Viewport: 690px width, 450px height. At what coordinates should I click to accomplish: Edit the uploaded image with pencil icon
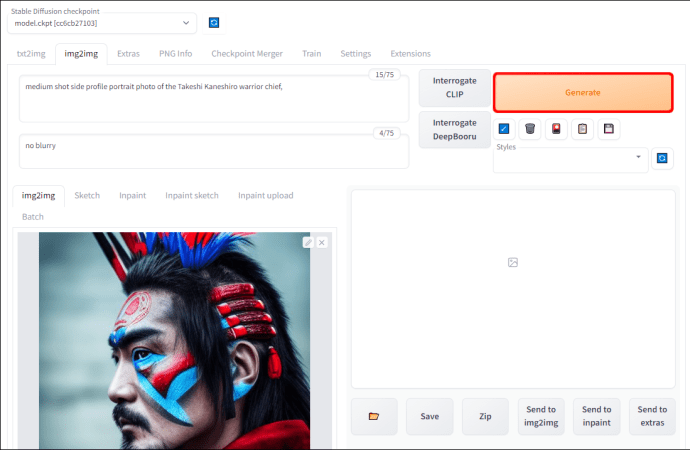[308, 242]
